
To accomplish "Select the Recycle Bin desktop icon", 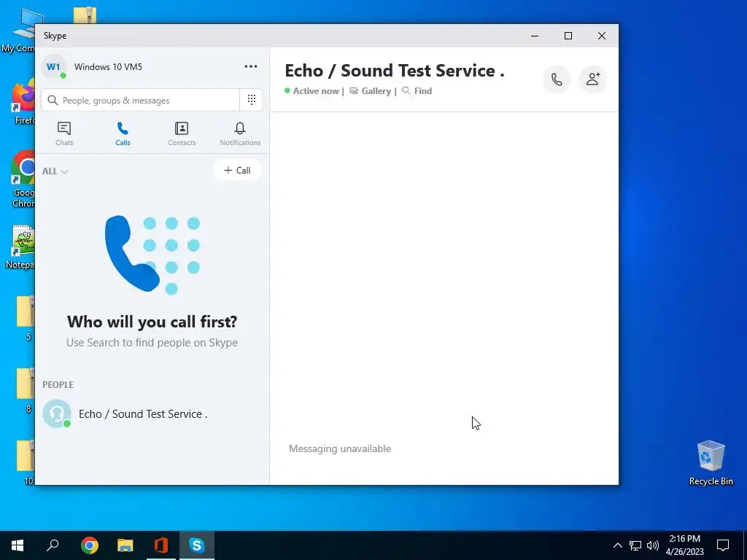I will (x=711, y=463).
